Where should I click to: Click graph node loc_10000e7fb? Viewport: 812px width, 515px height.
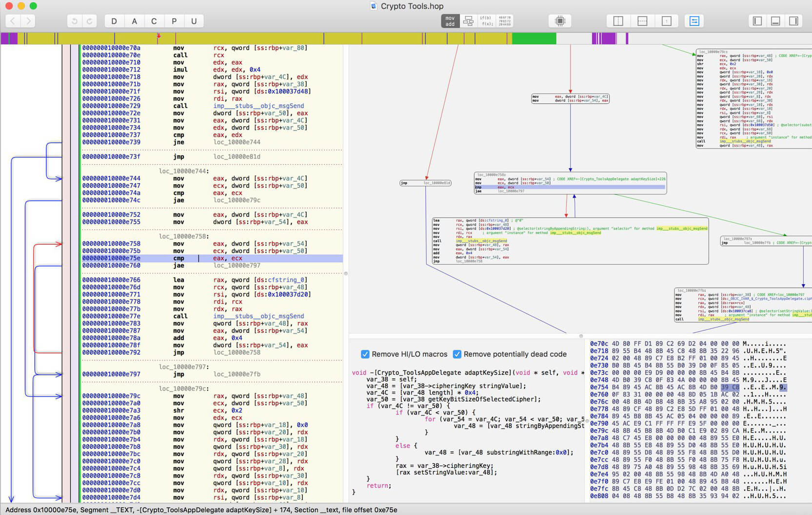coord(743,305)
